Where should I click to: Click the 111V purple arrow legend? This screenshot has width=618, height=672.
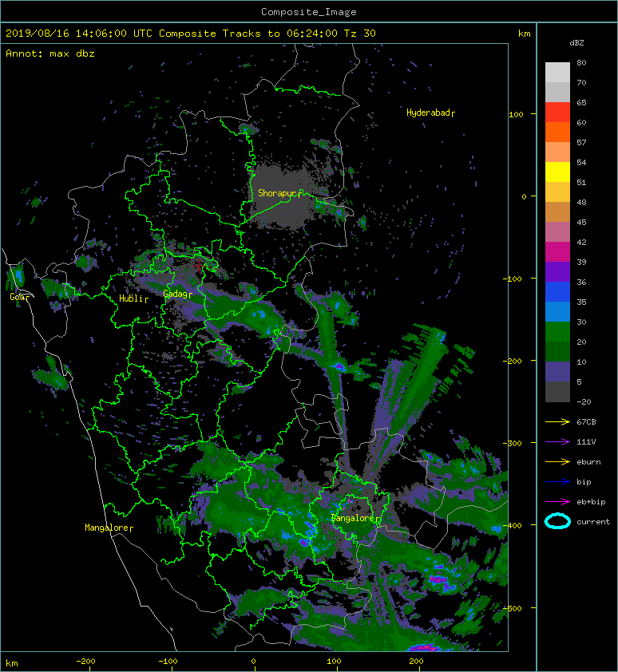click(x=557, y=442)
